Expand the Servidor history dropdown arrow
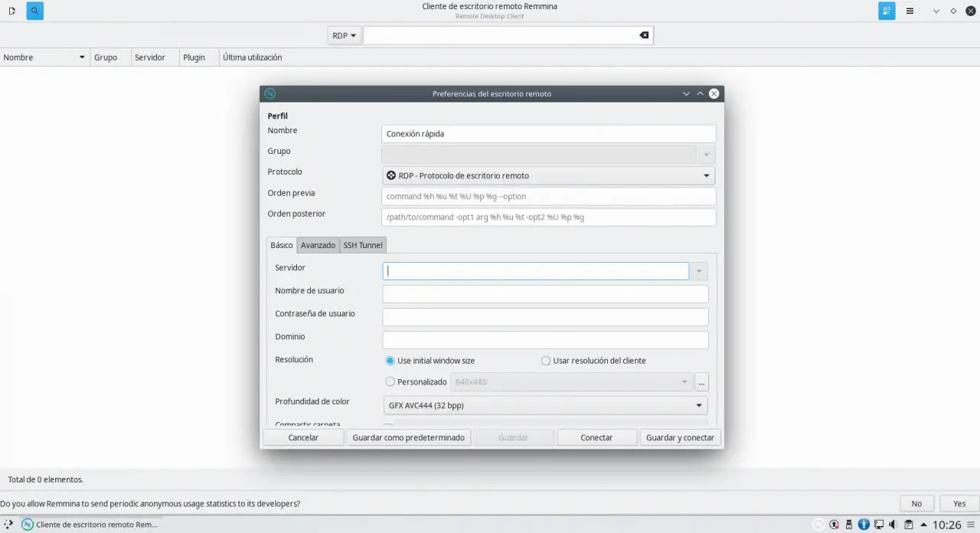Screen dimensions: 980x533 [698, 271]
